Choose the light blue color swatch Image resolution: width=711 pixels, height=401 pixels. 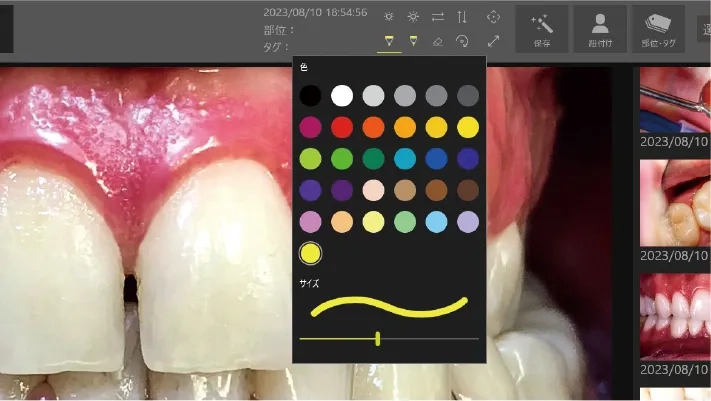436,221
